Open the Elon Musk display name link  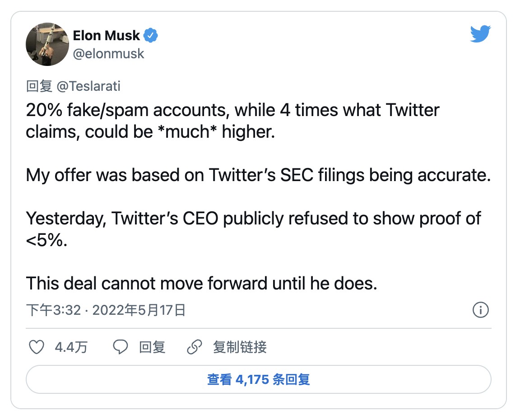coord(106,35)
